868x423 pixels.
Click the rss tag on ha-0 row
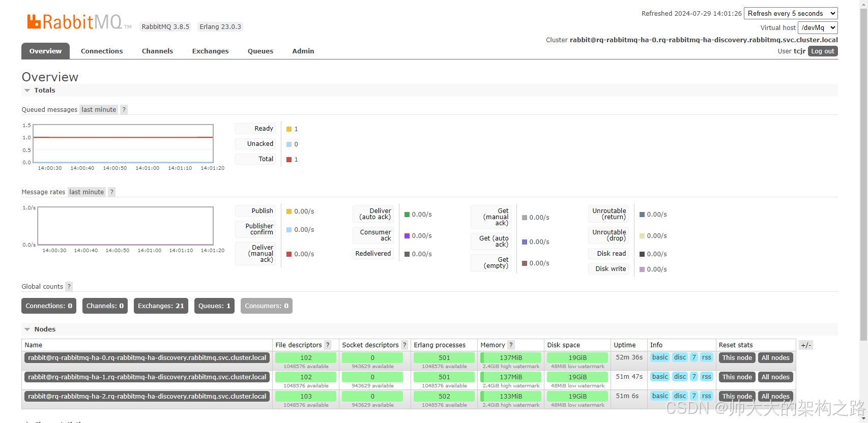coord(707,357)
